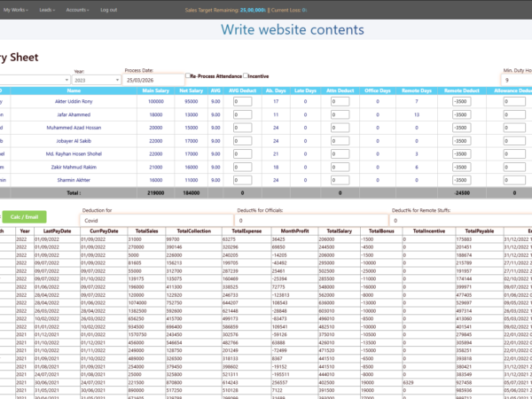
Task: Click the TotalSales column header
Action: click(146, 231)
